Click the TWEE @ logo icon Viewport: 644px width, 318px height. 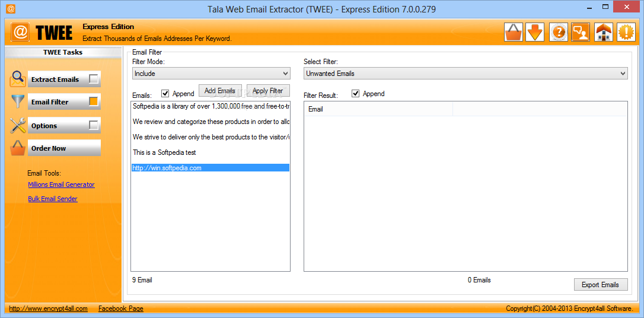pyautogui.click(x=20, y=33)
